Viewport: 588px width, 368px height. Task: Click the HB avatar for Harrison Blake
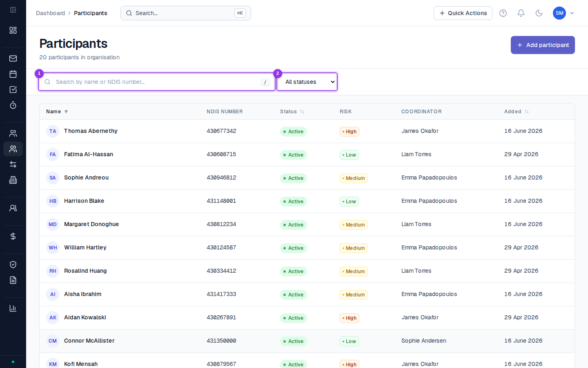click(53, 201)
